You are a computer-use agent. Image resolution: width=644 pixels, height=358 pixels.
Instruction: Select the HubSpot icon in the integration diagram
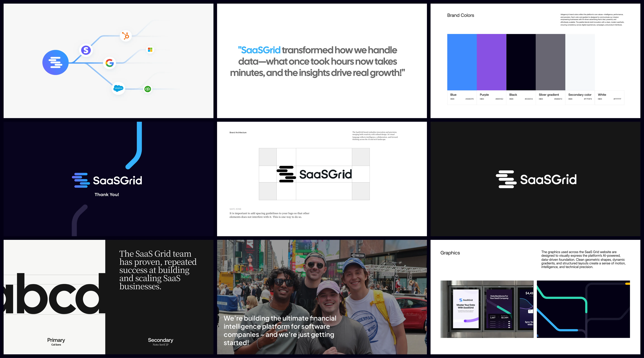126,36
